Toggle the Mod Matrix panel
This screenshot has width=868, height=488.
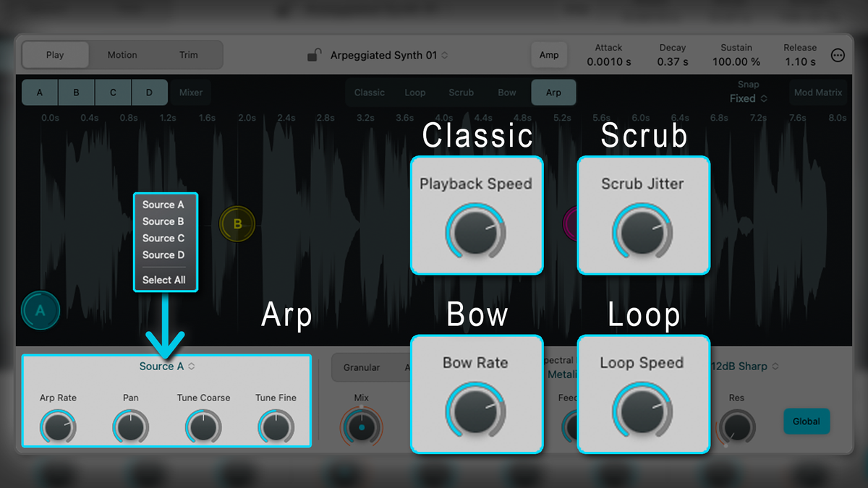click(818, 93)
